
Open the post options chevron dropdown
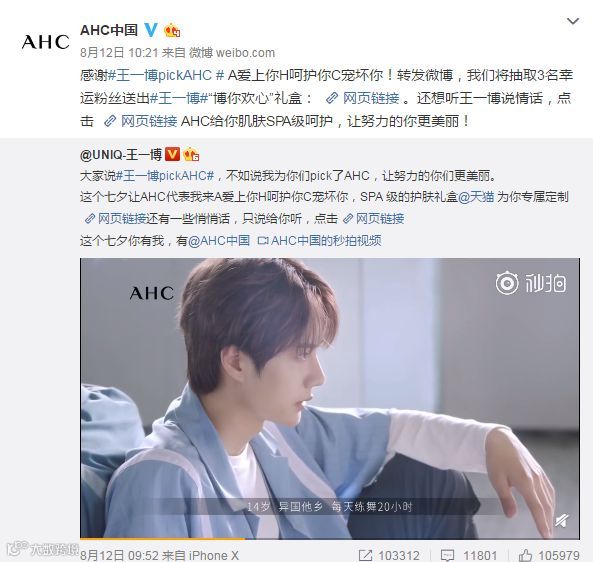point(573,22)
